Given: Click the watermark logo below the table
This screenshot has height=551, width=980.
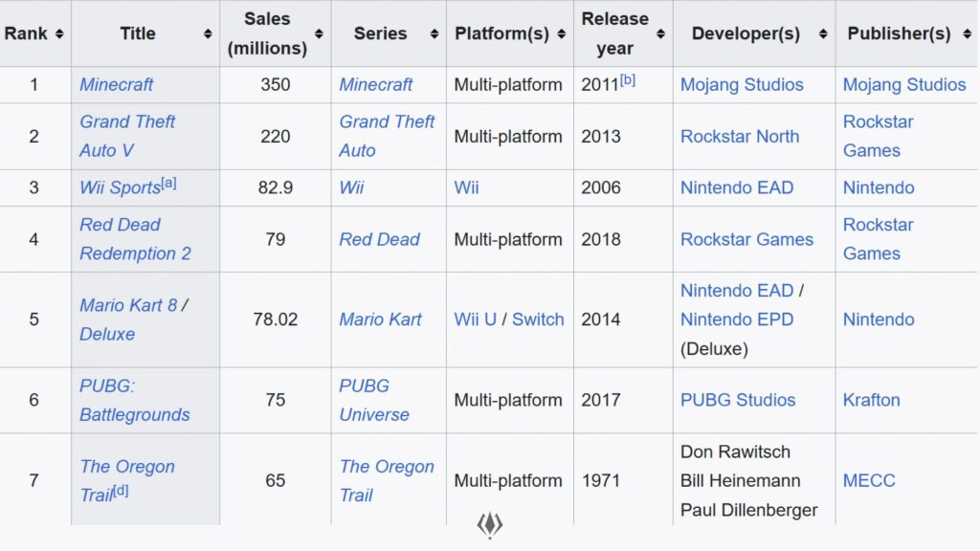Looking at the screenshot, I should point(490,524).
